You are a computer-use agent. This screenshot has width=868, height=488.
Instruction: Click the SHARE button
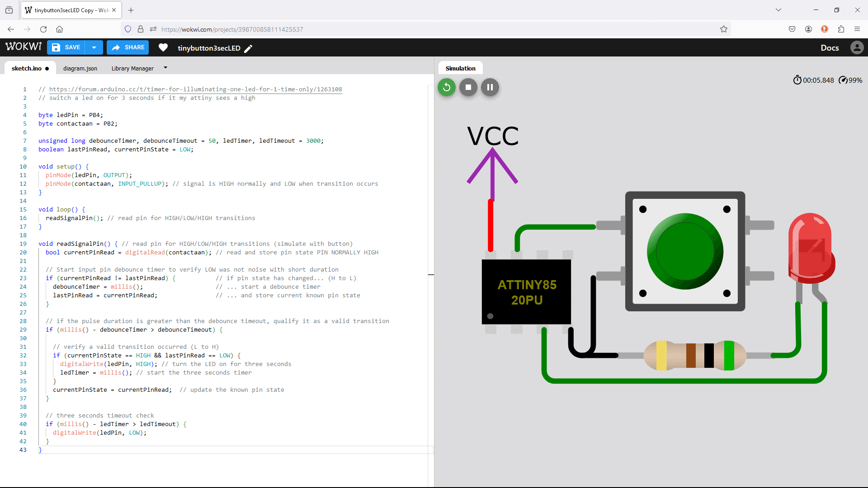128,47
